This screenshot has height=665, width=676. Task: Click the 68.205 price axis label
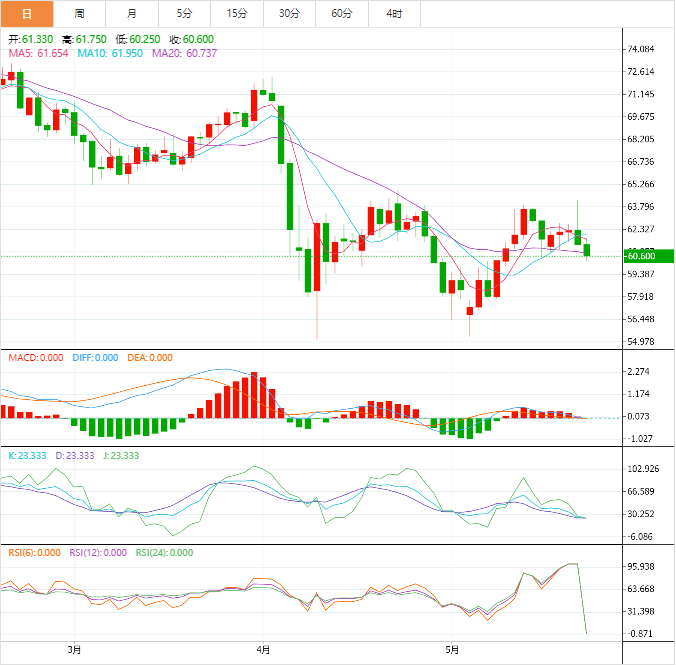click(x=641, y=139)
